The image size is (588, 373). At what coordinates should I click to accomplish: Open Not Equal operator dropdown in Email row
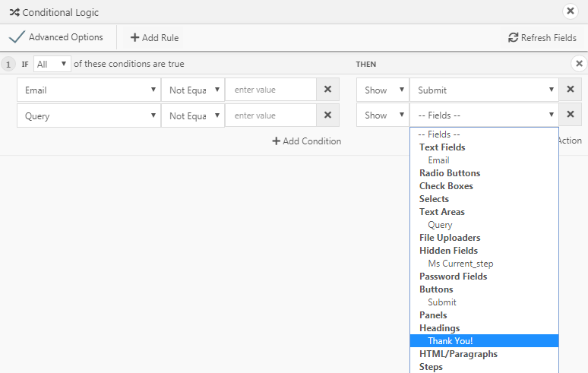pyautogui.click(x=193, y=90)
